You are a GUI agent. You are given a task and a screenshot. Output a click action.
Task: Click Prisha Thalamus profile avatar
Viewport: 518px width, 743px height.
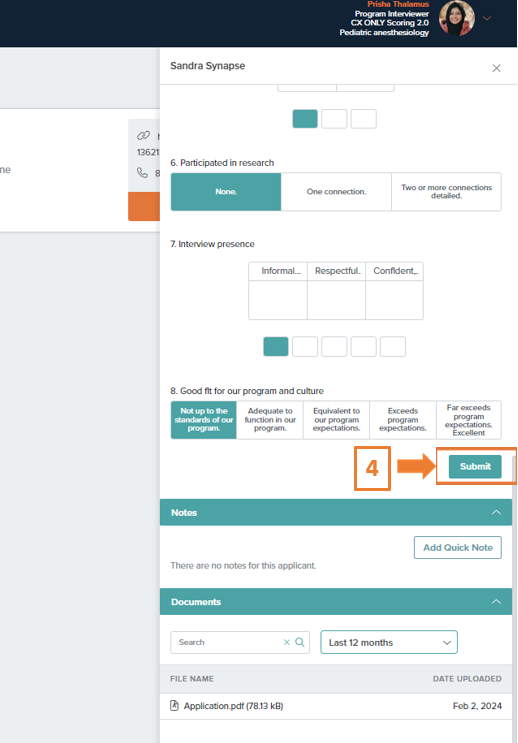(457, 18)
